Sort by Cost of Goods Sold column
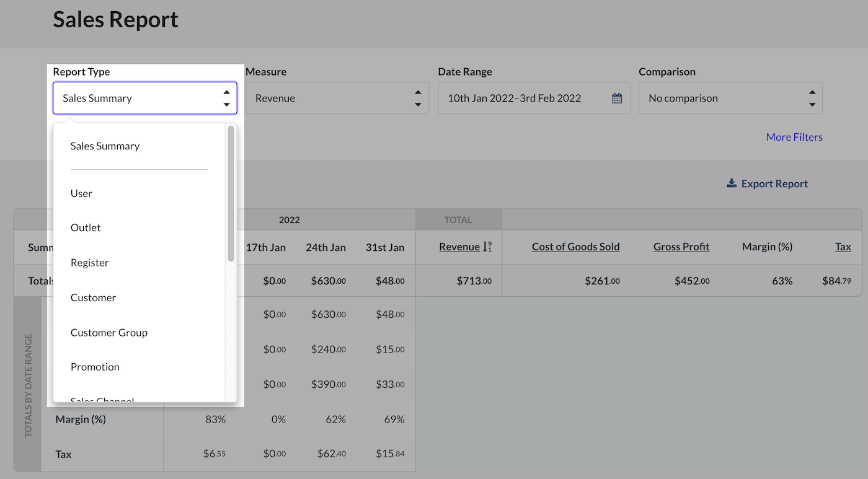868x479 pixels. point(575,247)
